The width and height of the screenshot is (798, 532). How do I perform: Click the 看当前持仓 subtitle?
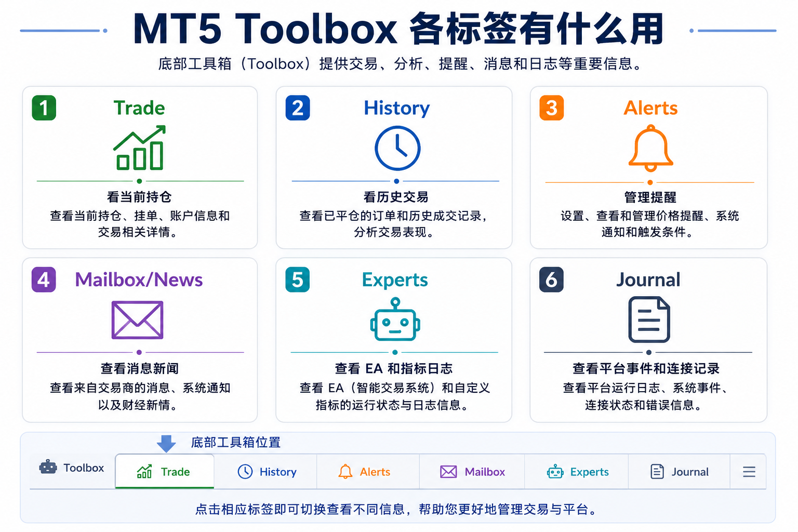(139, 197)
